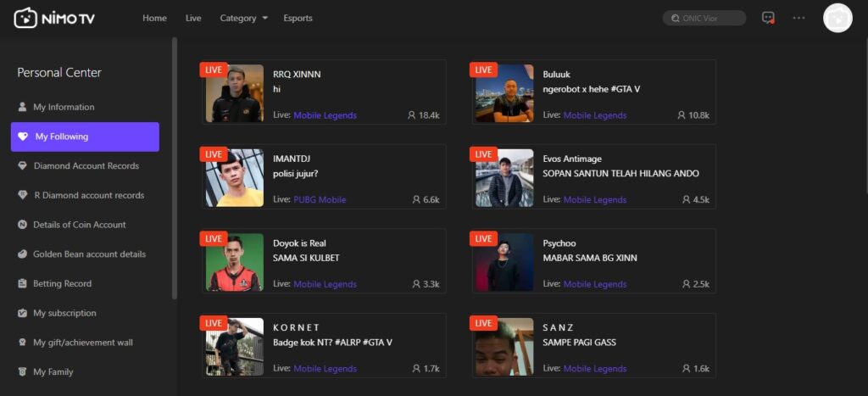This screenshot has height=396, width=868.
Task: Open the three-dots more menu in header
Action: point(798,18)
